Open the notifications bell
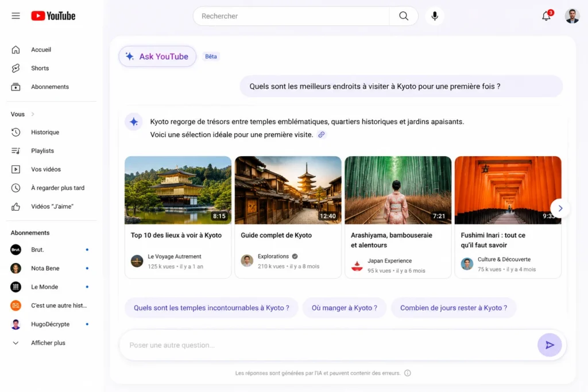The height and width of the screenshot is (392, 588). [547, 16]
